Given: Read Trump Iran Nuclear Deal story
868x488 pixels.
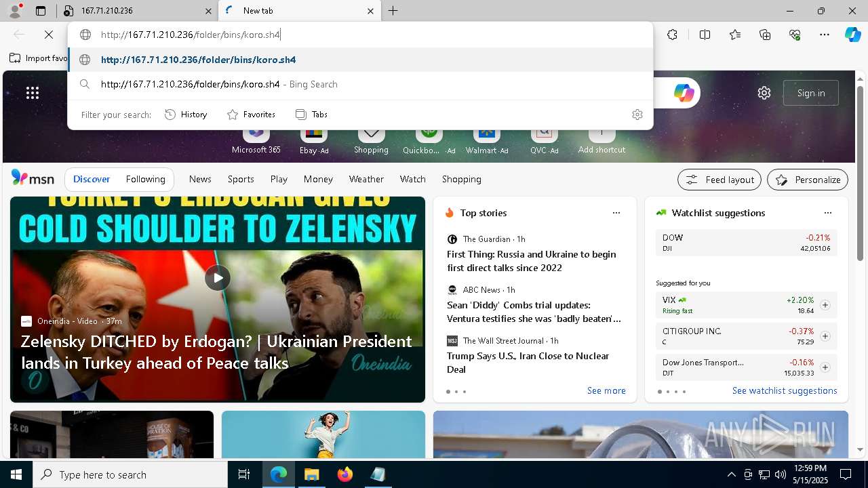Looking at the screenshot, I should [x=528, y=363].
